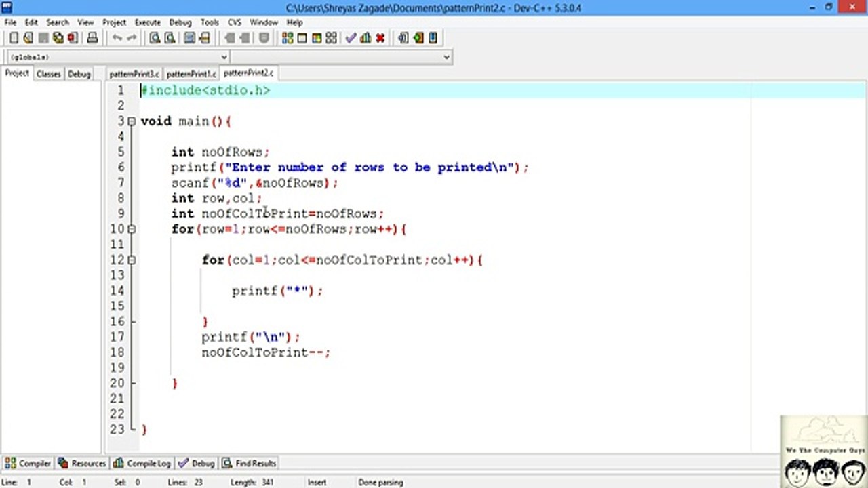Open the Tools menu

point(210,22)
